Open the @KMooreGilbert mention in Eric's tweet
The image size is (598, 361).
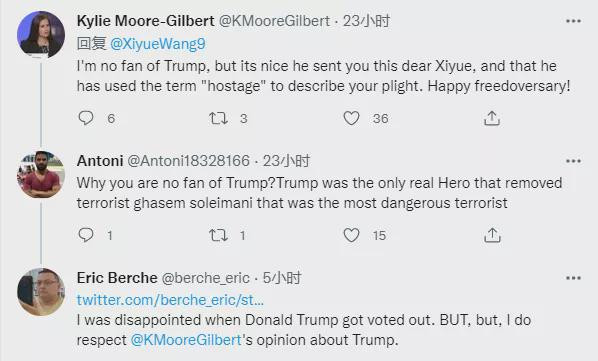[186, 340]
